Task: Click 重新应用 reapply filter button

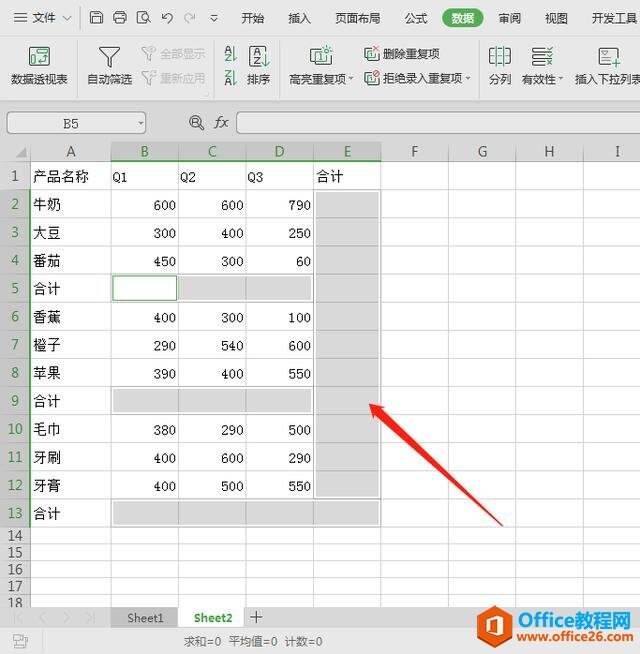Action: click(173, 78)
